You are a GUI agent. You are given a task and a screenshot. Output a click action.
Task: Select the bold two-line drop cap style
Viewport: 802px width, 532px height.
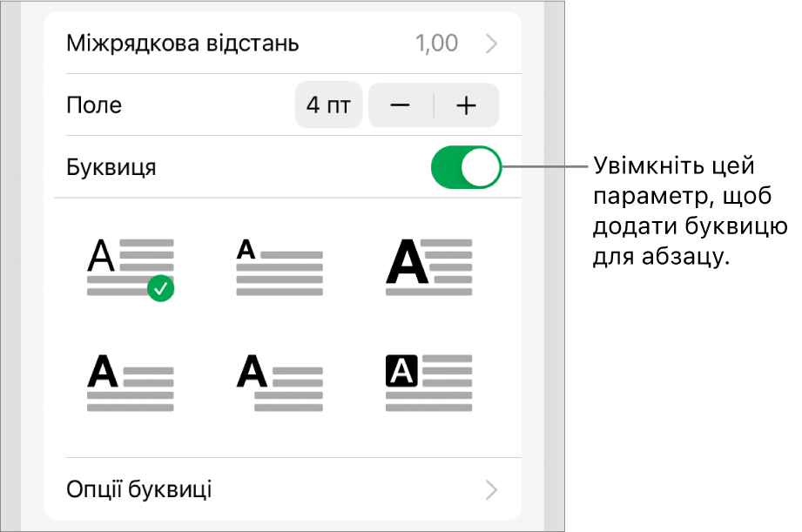(x=131, y=382)
